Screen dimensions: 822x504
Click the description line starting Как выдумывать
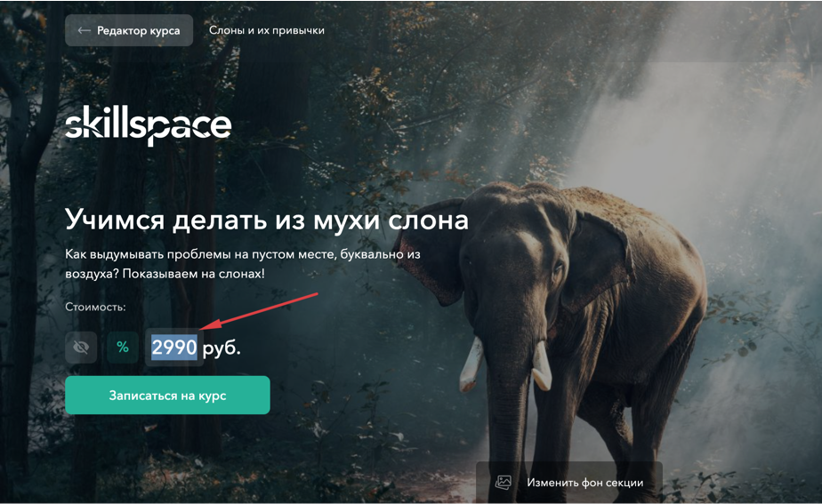click(x=243, y=254)
